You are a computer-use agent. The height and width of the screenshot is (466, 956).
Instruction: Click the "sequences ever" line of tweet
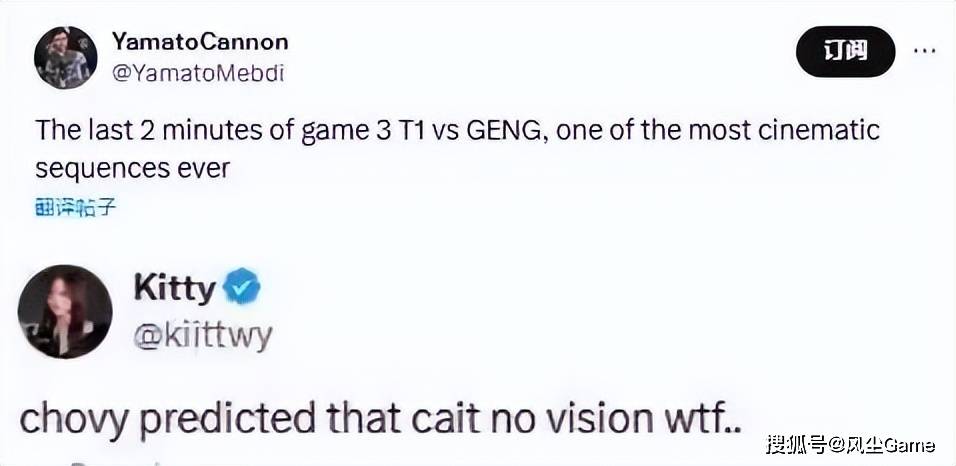(x=132, y=168)
